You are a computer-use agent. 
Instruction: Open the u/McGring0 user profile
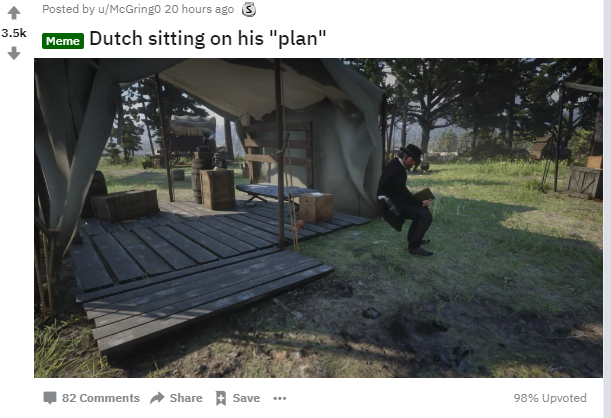(129, 9)
